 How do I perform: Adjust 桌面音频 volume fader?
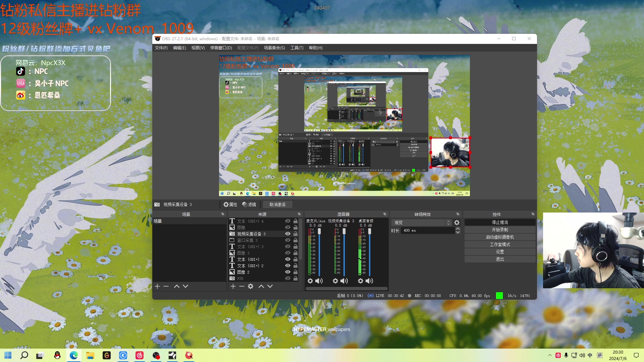tap(370, 231)
